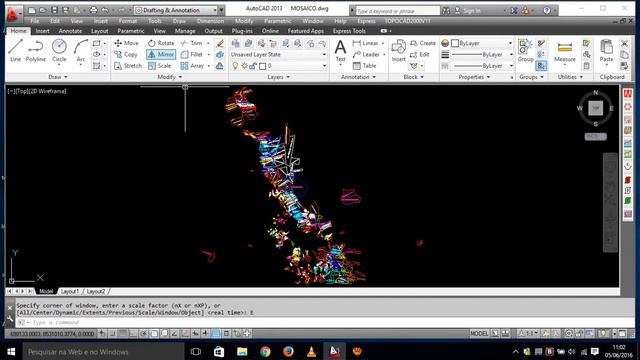Expand the Layers panel

pyautogui.click(x=278, y=77)
